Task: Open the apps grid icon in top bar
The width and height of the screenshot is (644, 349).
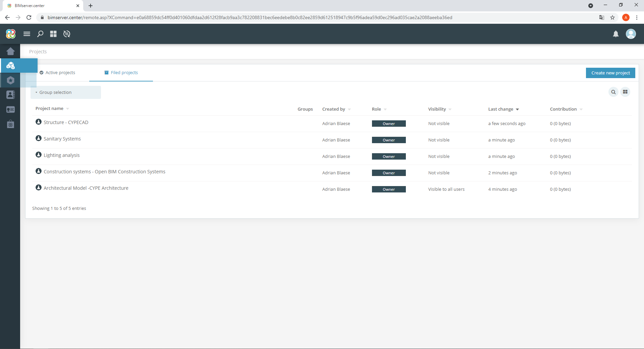Action: [x=53, y=34]
